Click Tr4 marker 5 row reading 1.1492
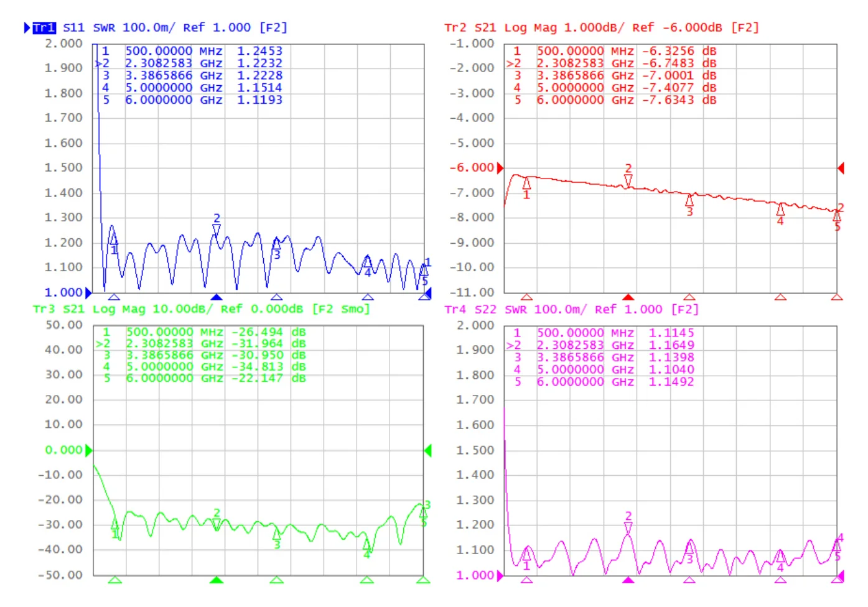Viewport: 868px width, 607px height. pyautogui.click(x=604, y=382)
